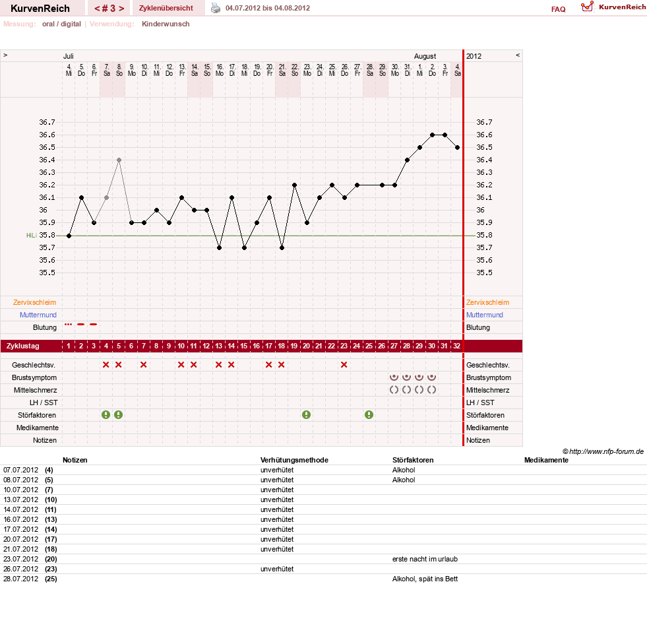Click the Mittelschmerz icon on cycle day 29
The height and width of the screenshot is (644, 647).
tap(419, 390)
